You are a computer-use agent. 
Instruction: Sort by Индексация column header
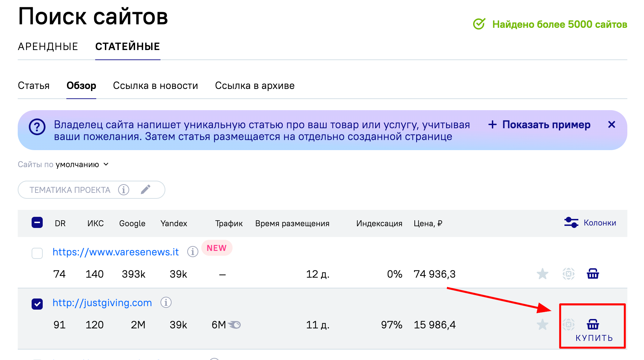379,223
